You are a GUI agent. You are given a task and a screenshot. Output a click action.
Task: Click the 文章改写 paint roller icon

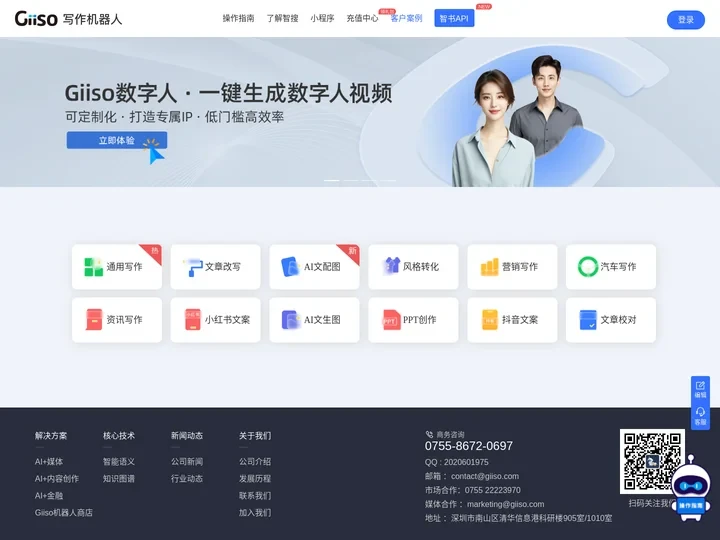pyautogui.click(x=193, y=267)
